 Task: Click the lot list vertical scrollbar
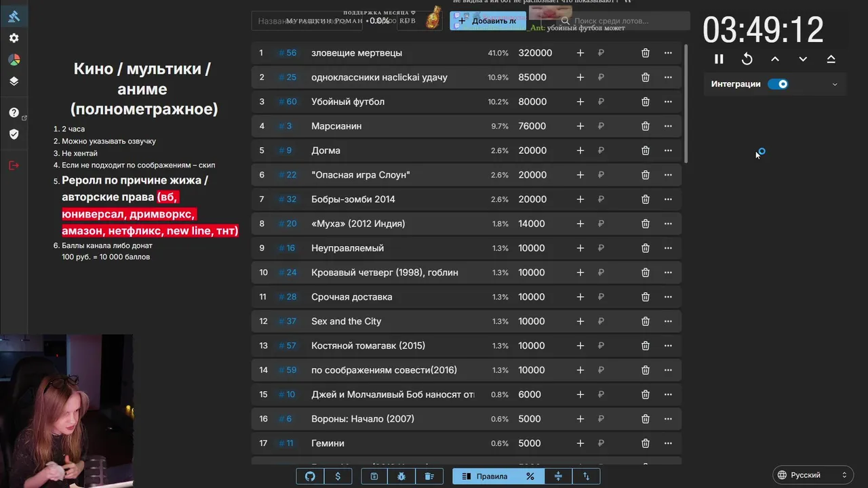pos(686,103)
